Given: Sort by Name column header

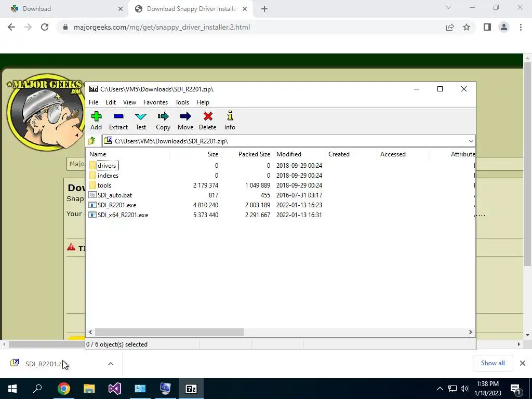Looking at the screenshot, I should click(128, 154).
